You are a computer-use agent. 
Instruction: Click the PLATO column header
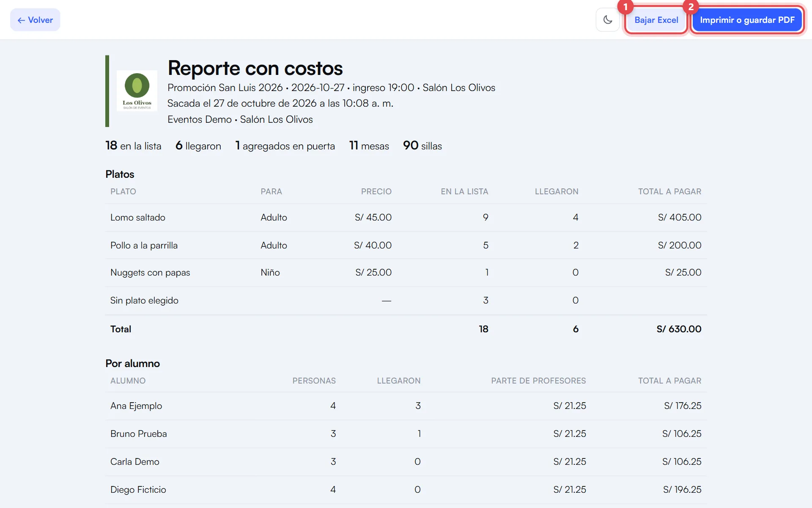(x=123, y=191)
